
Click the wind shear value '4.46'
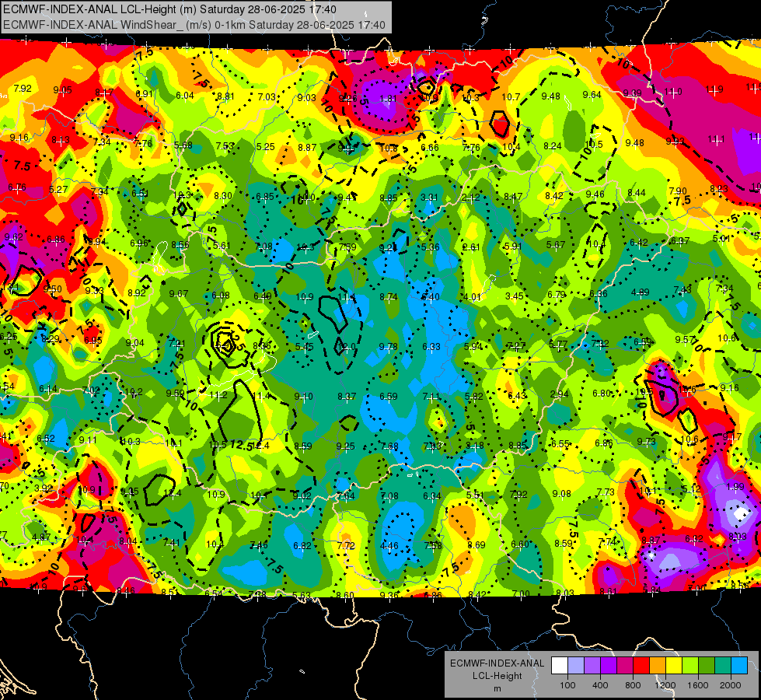click(x=389, y=545)
